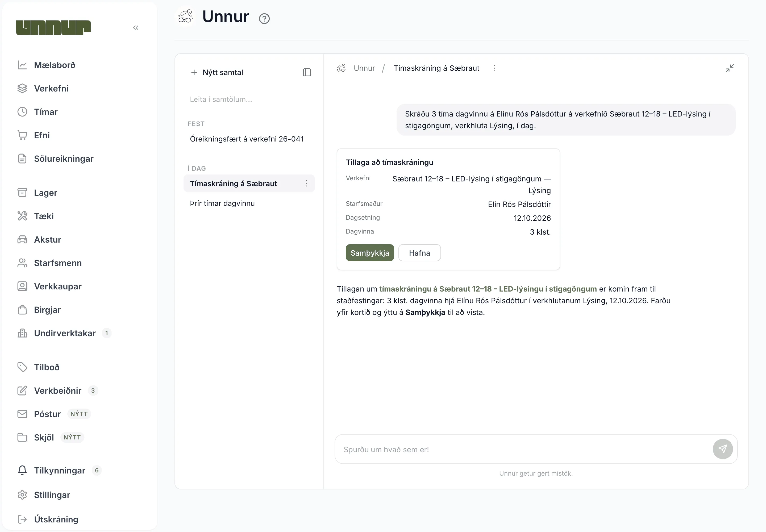Image resolution: width=766 pixels, height=532 pixels.
Task: Click the Unnur breadcrumb link
Action: (364, 68)
